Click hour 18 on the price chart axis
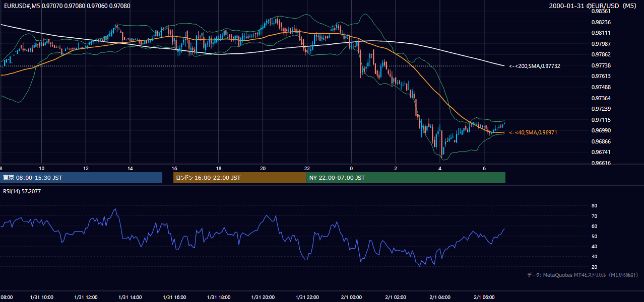644x302 pixels. (219, 168)
